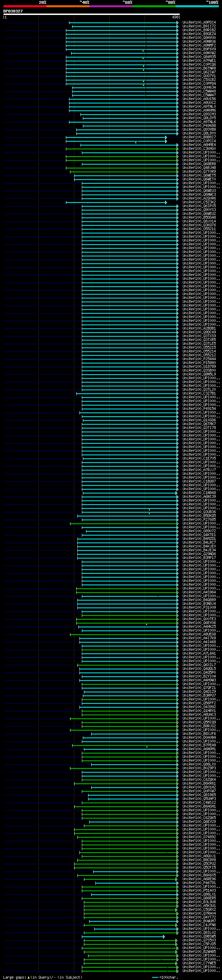Screen dimensions: 222x980
Task: Select the UniRef100_Q9AVU0 label
Action: pos(199,38)
